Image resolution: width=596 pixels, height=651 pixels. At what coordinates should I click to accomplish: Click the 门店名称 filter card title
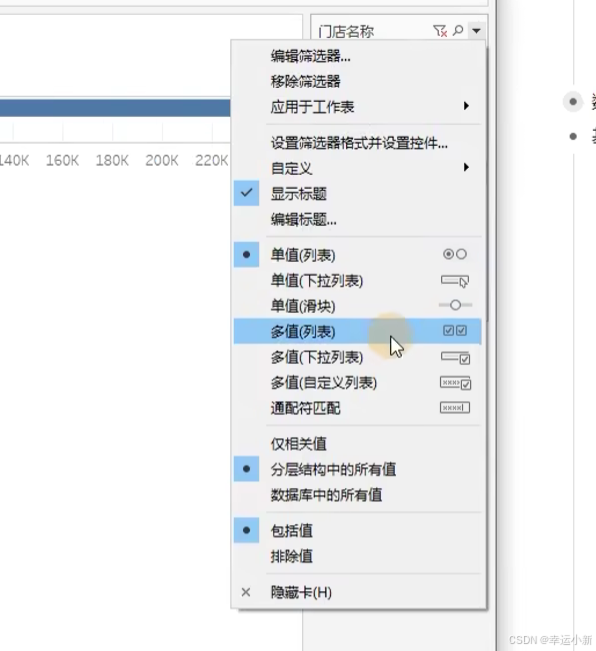tap(346, 32)
